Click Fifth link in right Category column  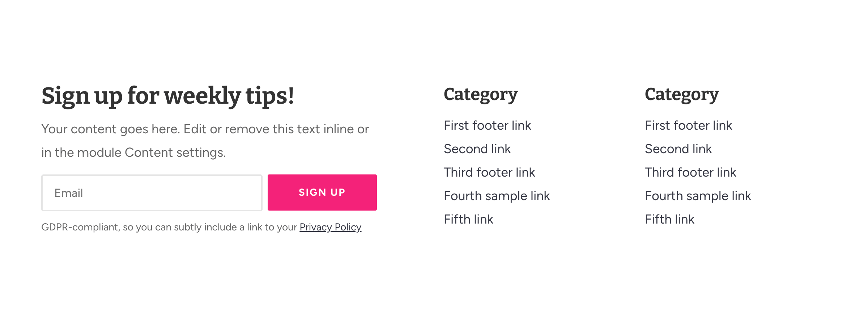point(669,220)
